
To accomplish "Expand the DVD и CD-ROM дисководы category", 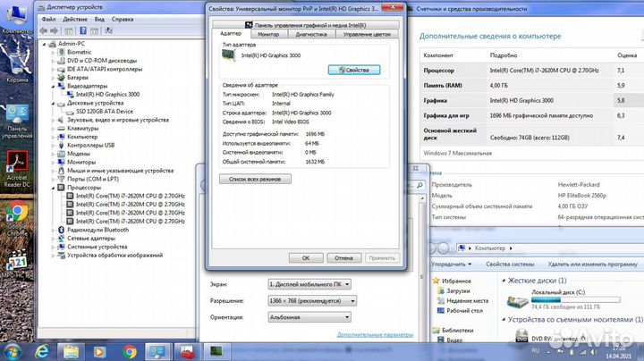I will tap(53, 61).
